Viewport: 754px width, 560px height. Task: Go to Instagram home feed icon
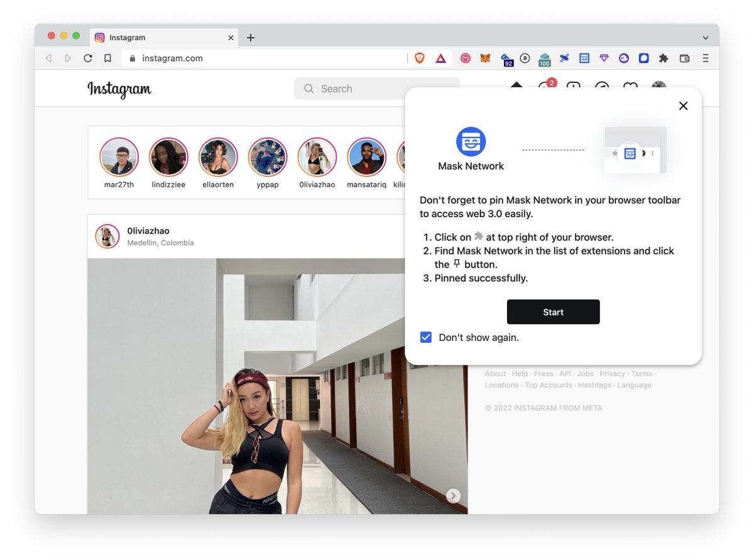pos(516,85)
